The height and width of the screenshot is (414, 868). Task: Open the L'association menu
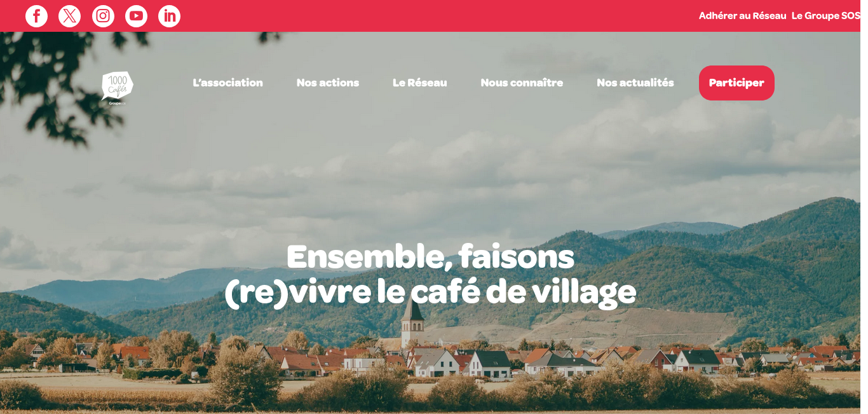coord(227,83)
